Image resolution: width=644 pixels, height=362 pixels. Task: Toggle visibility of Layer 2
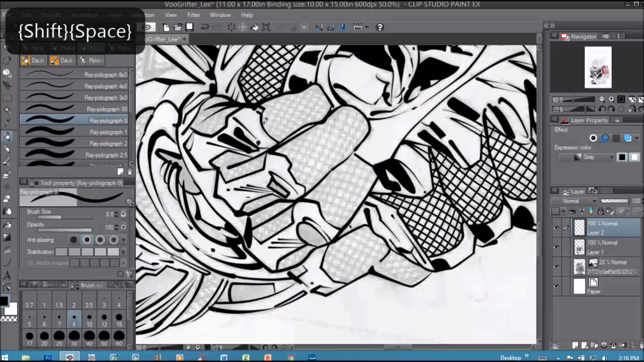click(x=556, y=228)
